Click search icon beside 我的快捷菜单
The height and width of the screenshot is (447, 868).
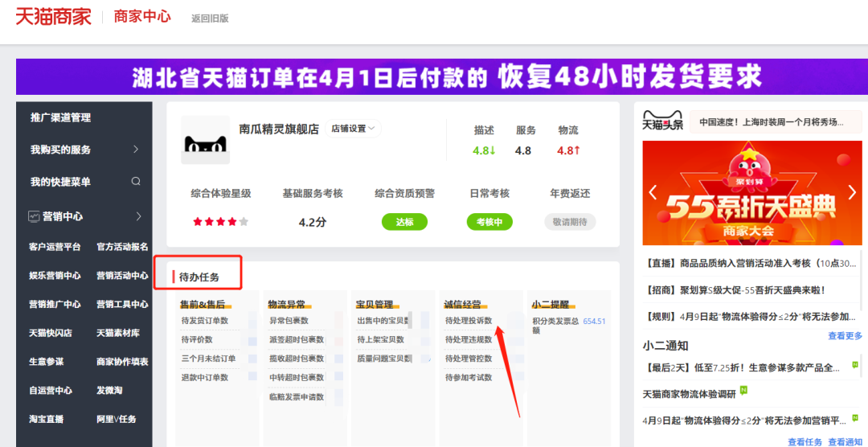point(136,182)
